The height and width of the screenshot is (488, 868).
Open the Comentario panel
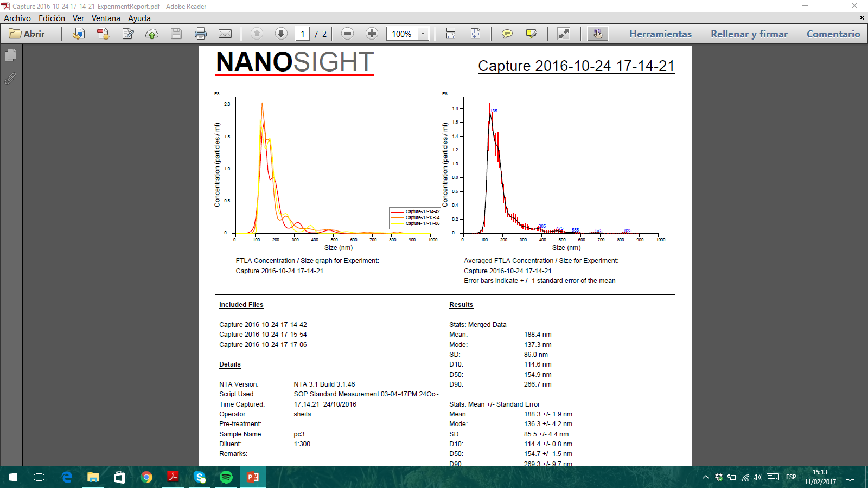833,34
